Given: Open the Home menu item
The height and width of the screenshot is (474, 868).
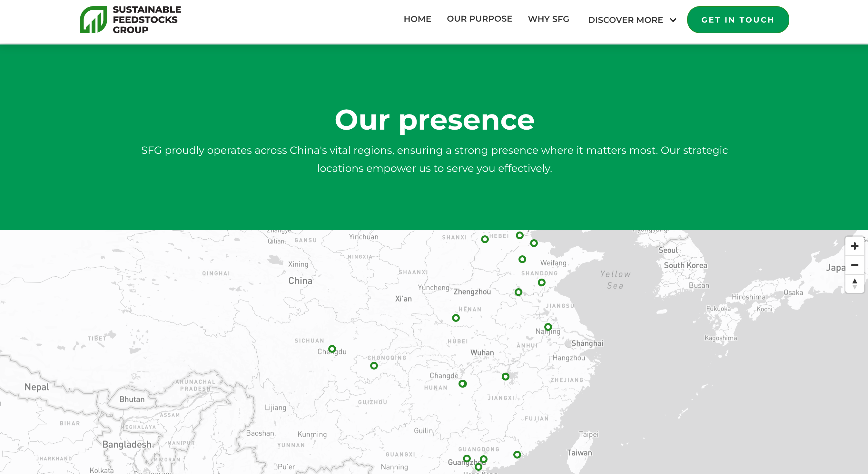Looking at the screenshot, I should pyautogui.click(x=417, y=19).
